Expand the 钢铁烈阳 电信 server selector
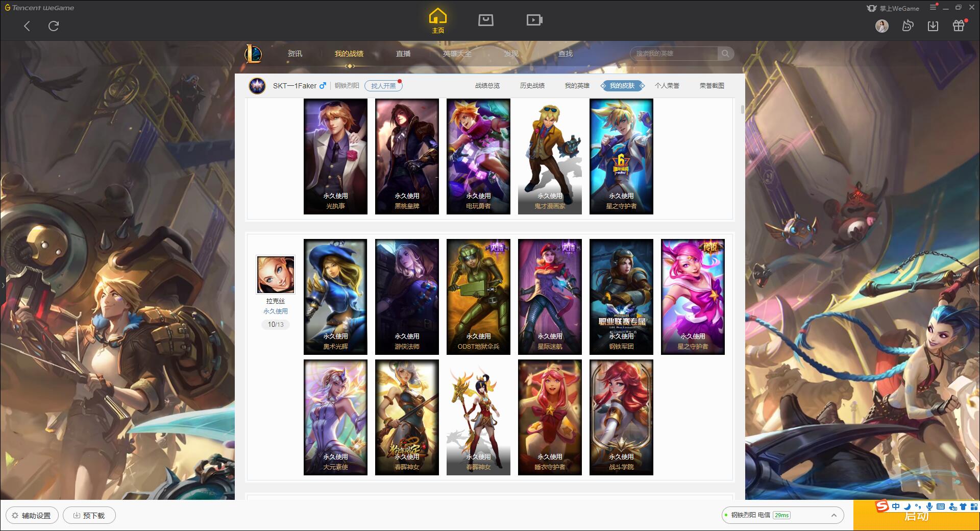 pos(782,515)
